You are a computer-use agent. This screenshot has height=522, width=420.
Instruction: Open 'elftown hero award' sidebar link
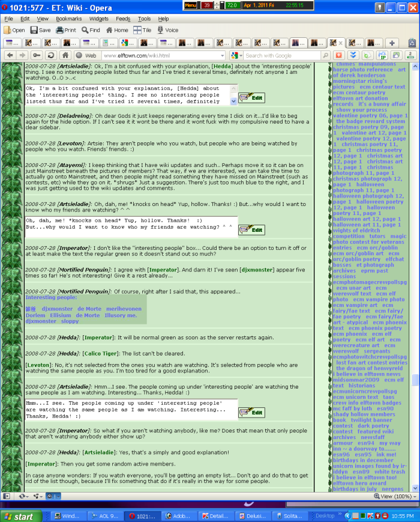point(360,483)
